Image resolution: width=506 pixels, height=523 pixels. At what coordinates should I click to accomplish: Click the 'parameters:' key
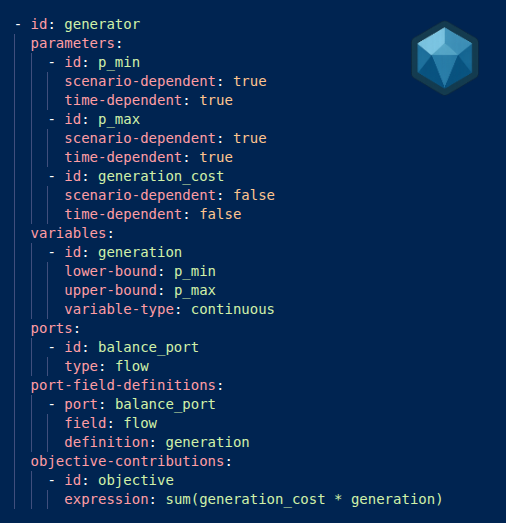click(77, 44)
